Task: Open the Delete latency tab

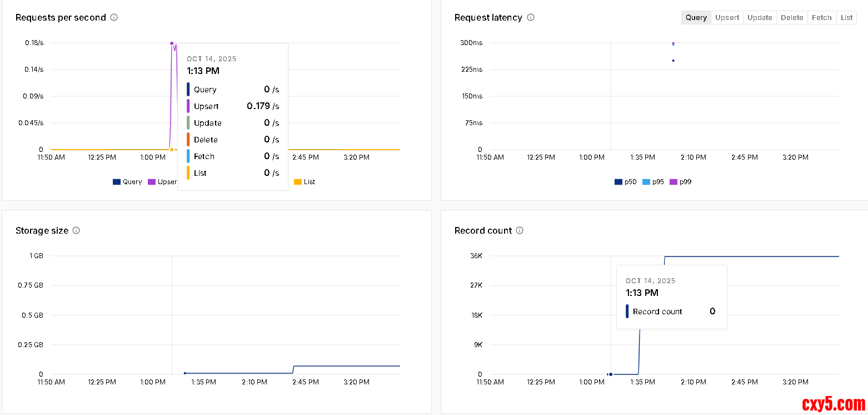Action: tap(792, 18)
